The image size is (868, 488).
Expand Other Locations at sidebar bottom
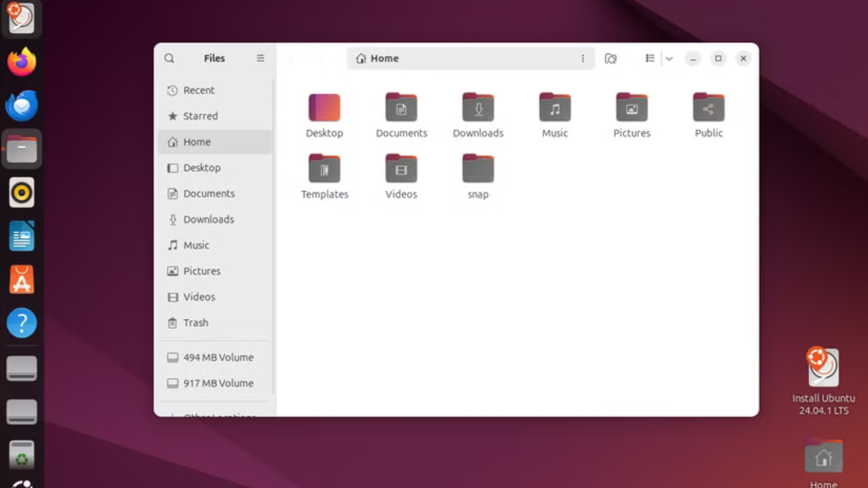coord(219,415)
